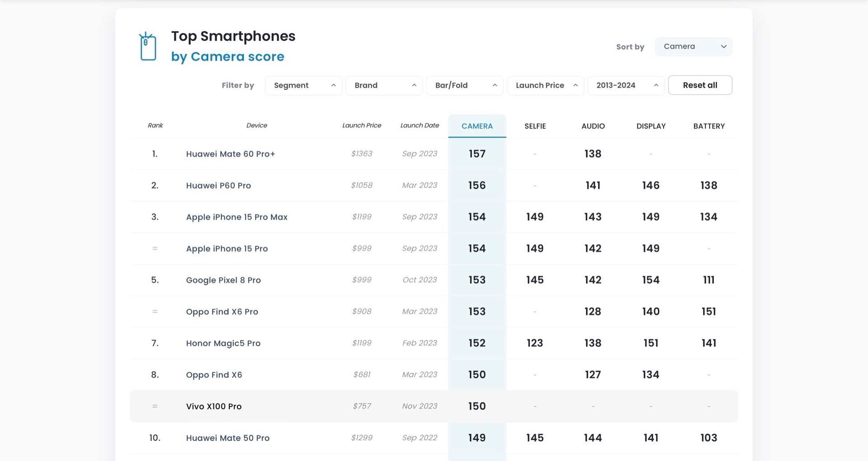The width and height of the screenshot is (868, 461).
Task: Select the CAMERA column tab
Action: pos(477,126)
